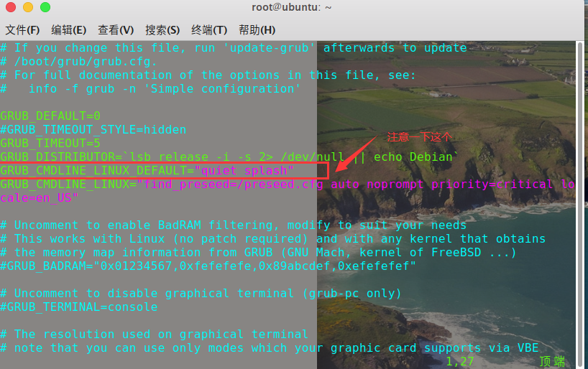Open the 编辑(E) menu

pos(68,30)
